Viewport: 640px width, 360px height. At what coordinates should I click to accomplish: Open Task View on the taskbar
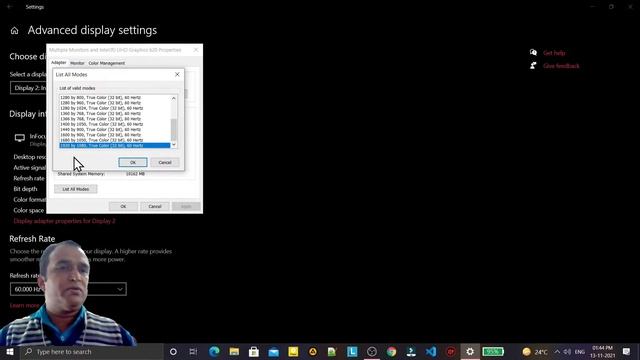pos(193,351)
